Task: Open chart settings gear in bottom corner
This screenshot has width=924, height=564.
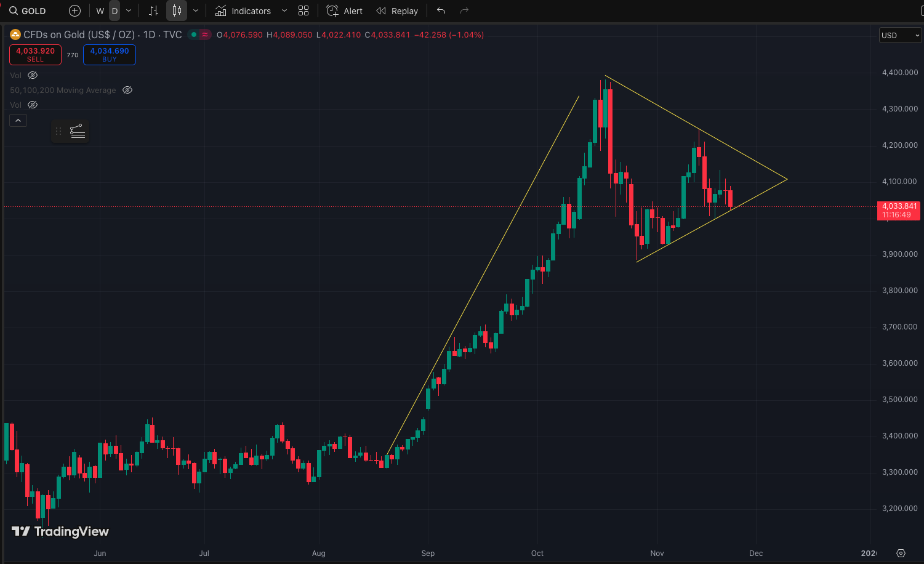Action: coord(901,553)
